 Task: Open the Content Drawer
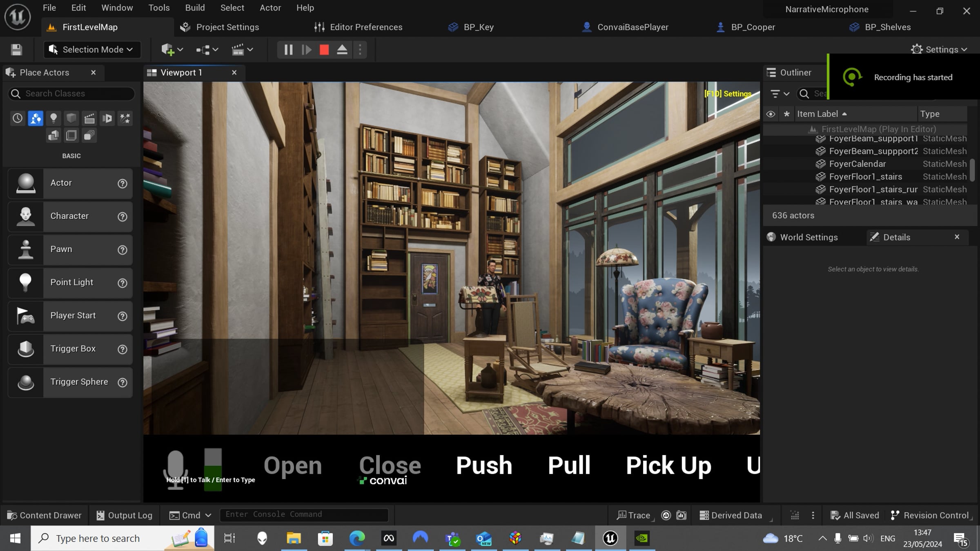pos(45,515)
